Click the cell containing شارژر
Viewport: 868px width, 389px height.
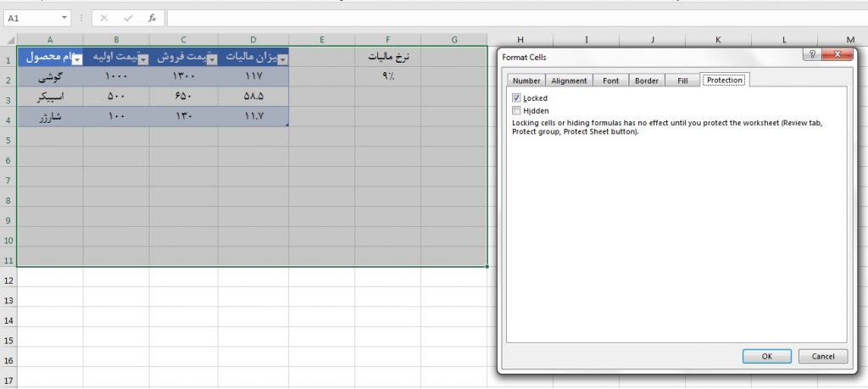click(x=50, y=117)
